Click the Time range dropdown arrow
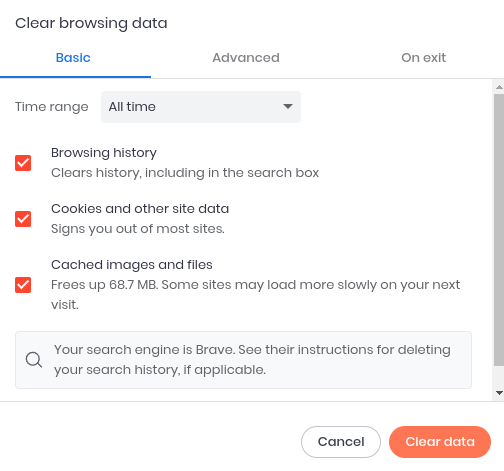 click(x=288, y=107)
